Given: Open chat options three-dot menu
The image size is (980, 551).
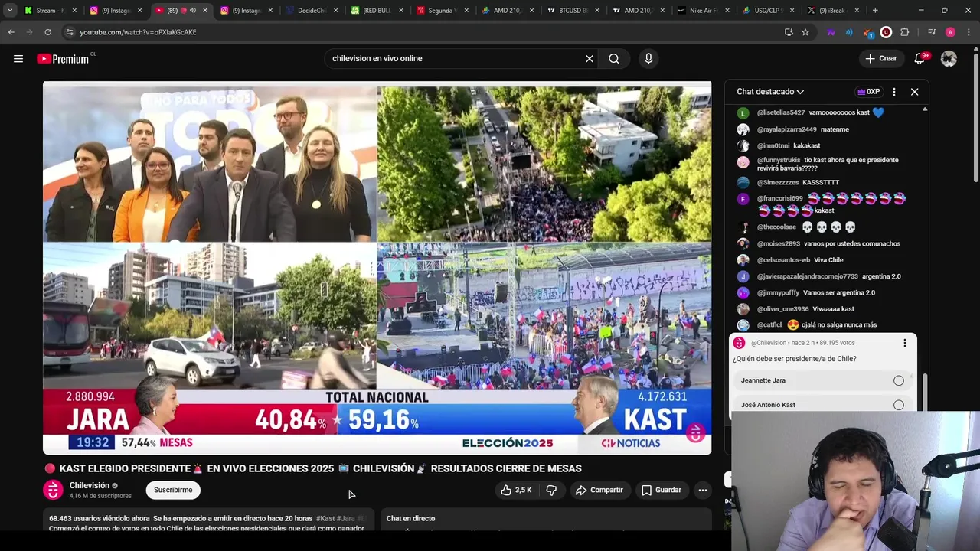Looking at the screenshot, I should [893, 92].
